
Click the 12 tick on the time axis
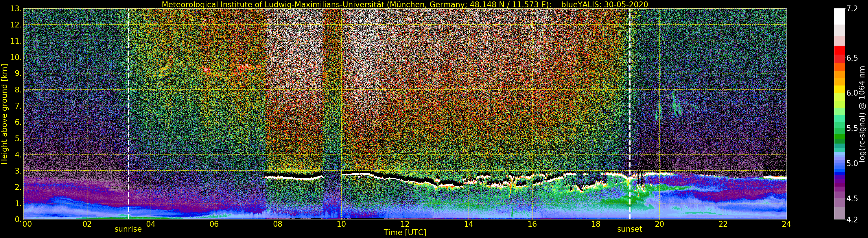(405, 224)
